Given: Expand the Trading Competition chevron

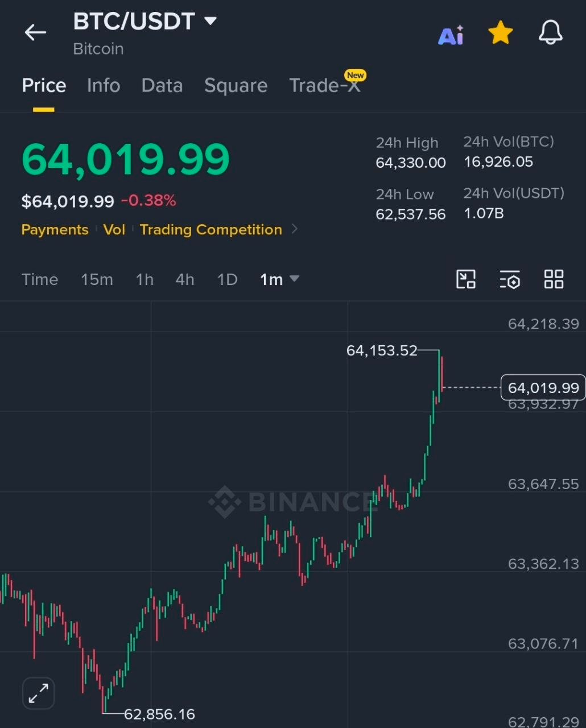Looking at the screenshot, I should 295,229.
